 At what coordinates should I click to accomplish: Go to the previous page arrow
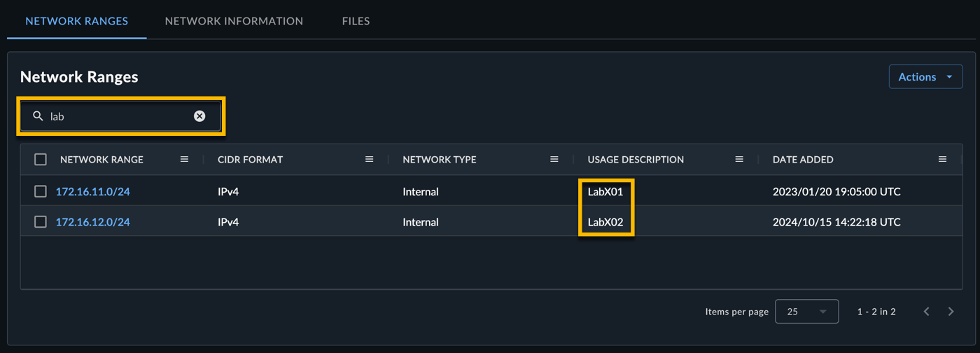pyautogui.click(x=927, y=312)
